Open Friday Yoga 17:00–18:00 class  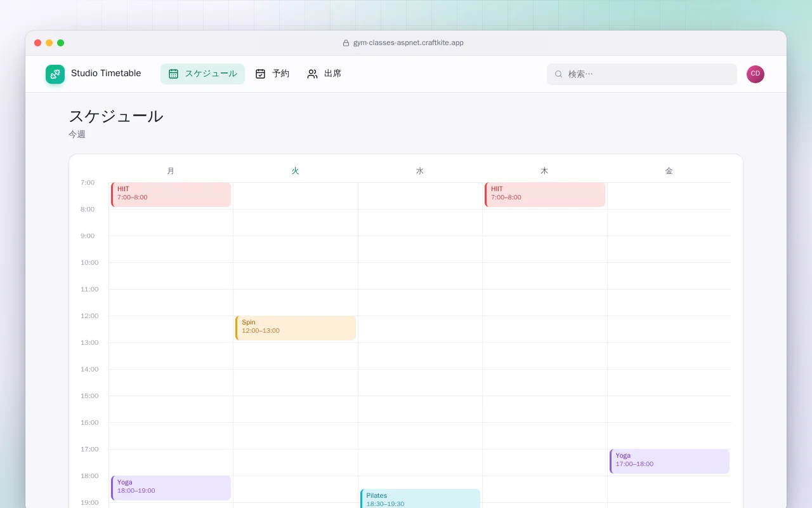pos(669,462)
